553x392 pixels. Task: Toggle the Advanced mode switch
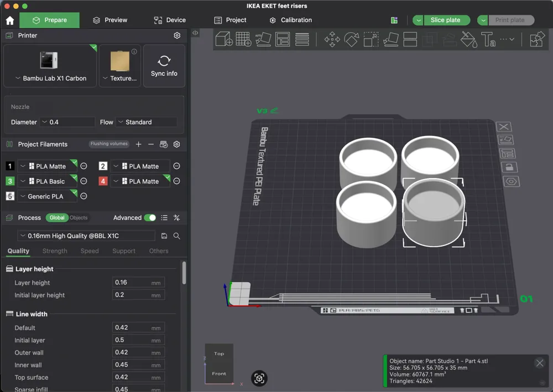click(150, 218)
